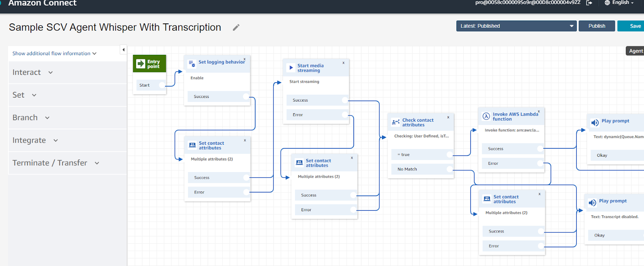Click Success connector of Start media streaming
The height and width of the screenshot is (266, 644).
[x=345, y=100]
